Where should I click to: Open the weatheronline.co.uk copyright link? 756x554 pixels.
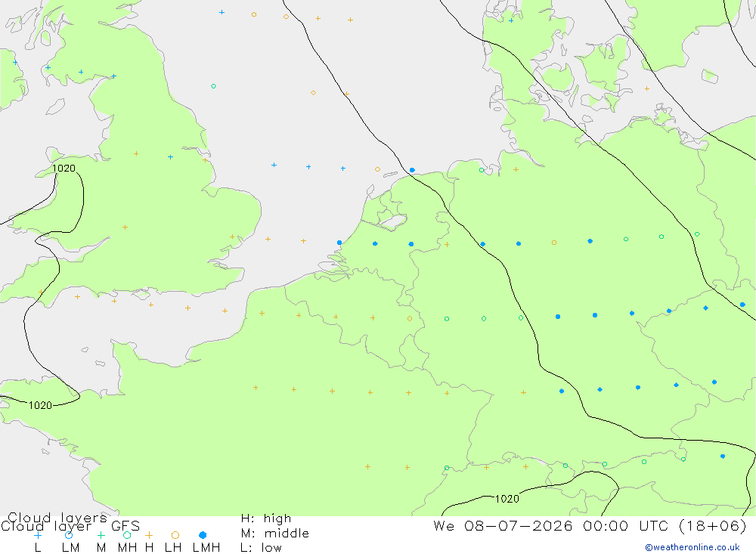692,547
